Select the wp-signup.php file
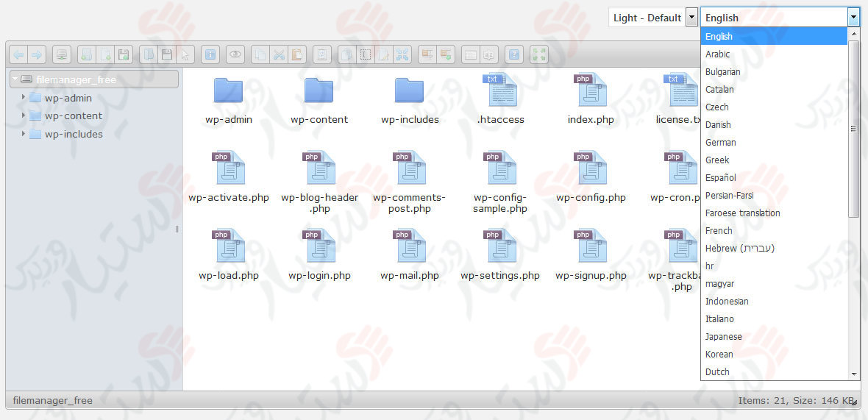The width and height of the screenshot is (868, 420). point(591,256)
